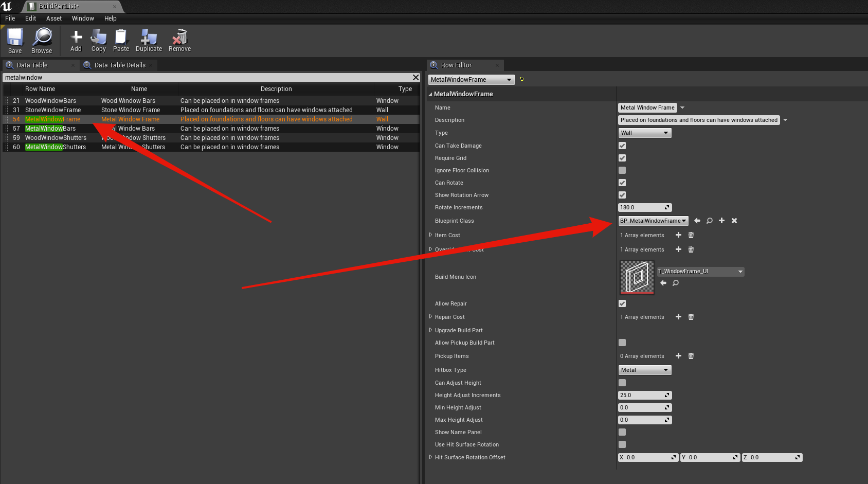Open the Asset menu

(x=53, y=19)
